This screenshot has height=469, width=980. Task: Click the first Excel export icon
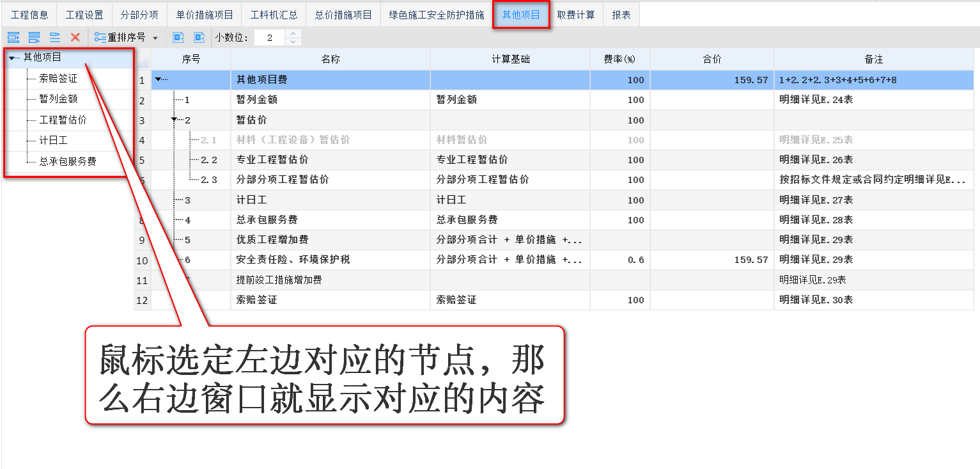coord(177,37)
